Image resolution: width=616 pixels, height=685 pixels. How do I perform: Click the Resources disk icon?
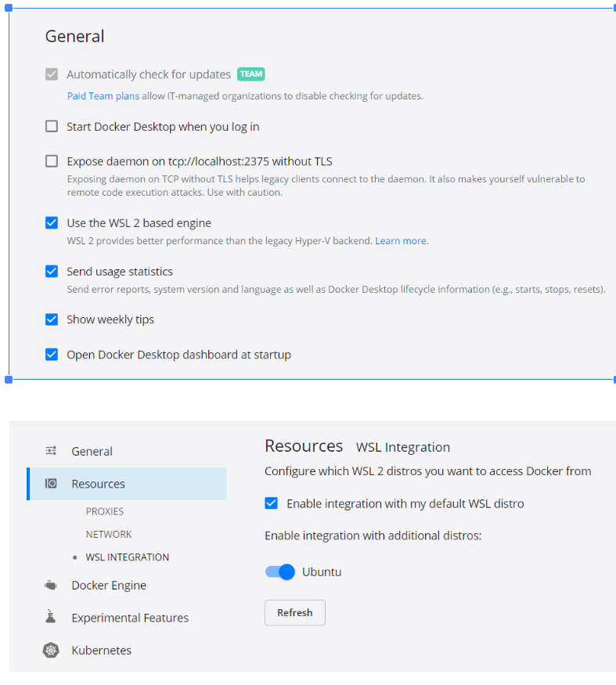coord(51,484)
